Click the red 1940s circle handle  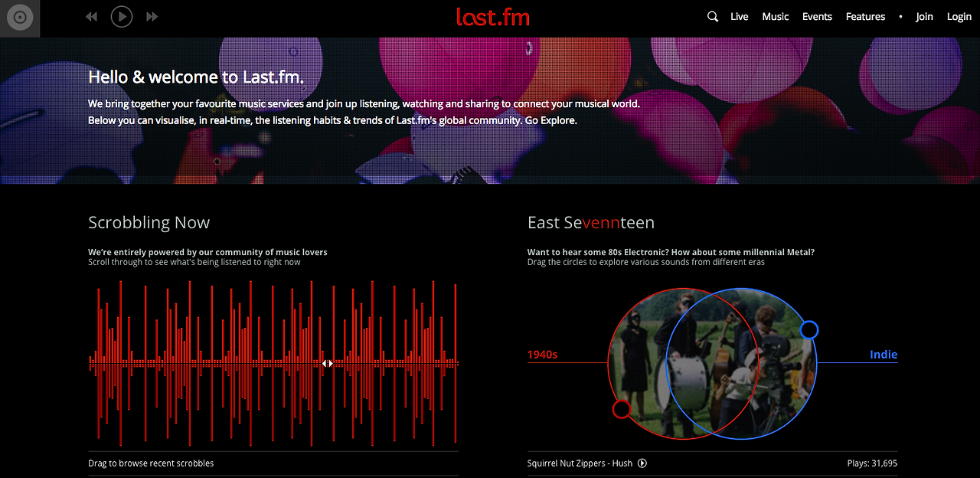click(x=622, y=409)
